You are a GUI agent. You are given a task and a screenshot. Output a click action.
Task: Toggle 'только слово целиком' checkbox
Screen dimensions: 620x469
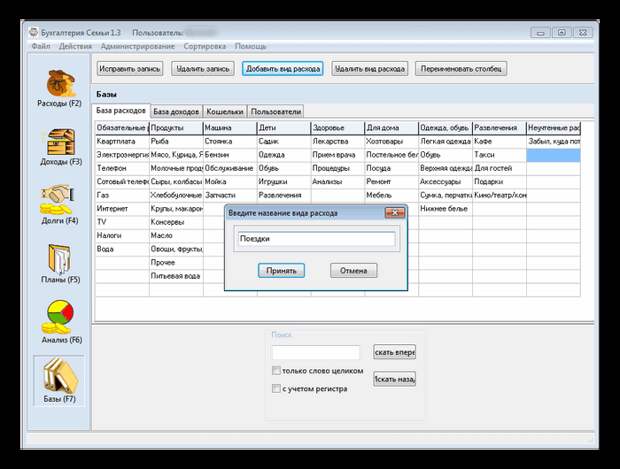(x=276, y=371)
